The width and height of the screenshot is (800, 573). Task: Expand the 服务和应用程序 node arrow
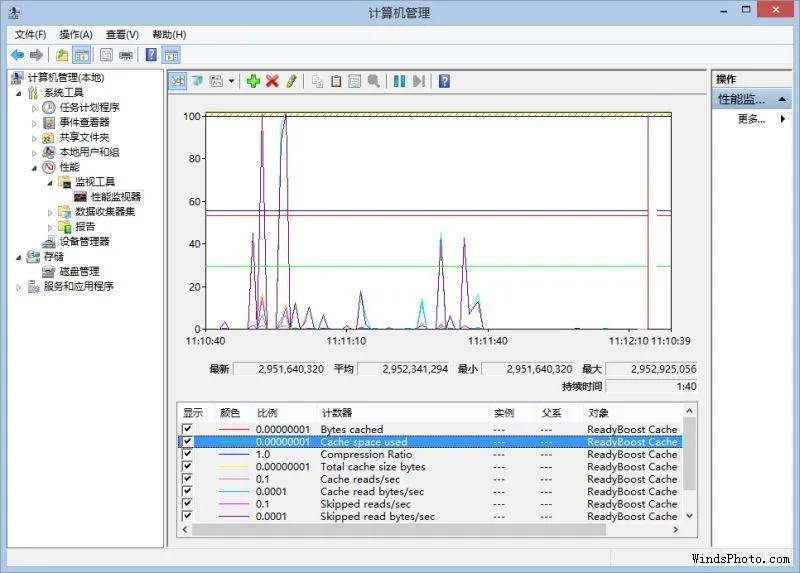(18, 287)
